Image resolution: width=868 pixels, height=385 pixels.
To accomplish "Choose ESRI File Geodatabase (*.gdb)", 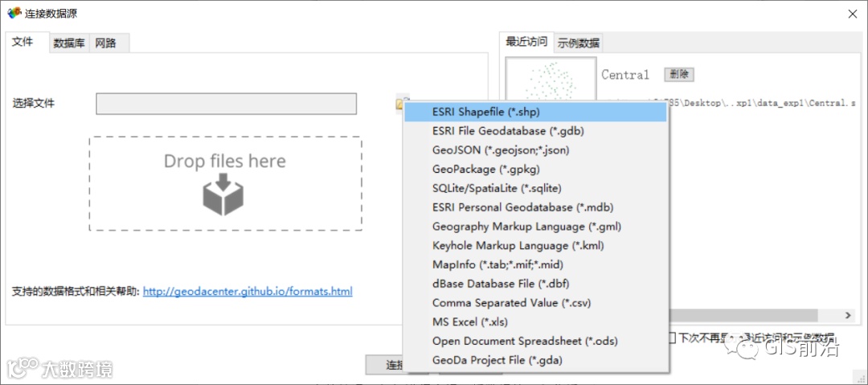I will coord(535,131).
